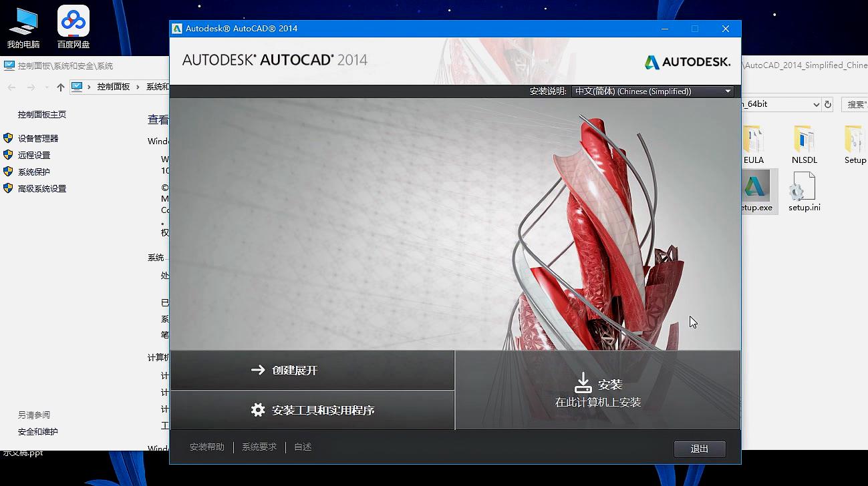Click the computer icon in Control Panel breadcrumb

click(x=77, y=87)
